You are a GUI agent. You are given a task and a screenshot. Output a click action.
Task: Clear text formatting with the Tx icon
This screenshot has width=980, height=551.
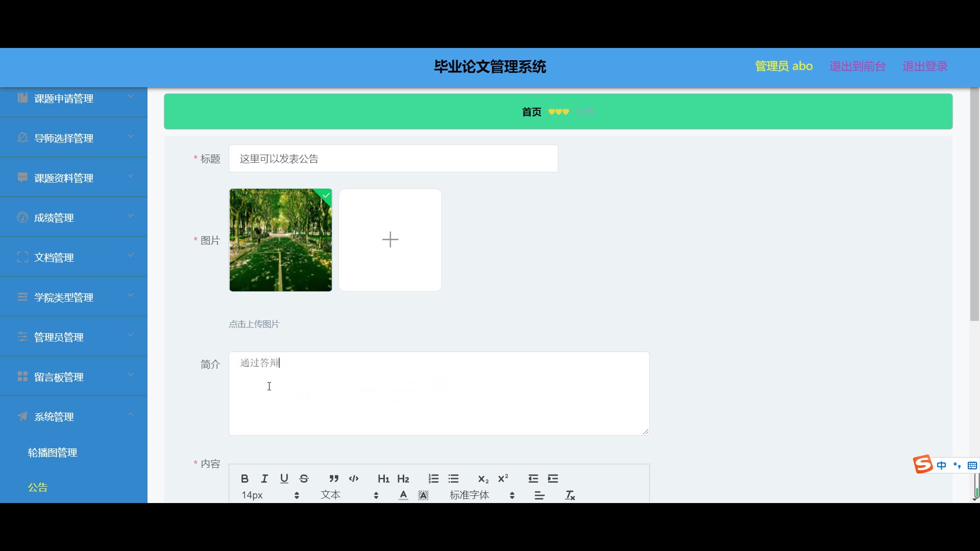570,495
